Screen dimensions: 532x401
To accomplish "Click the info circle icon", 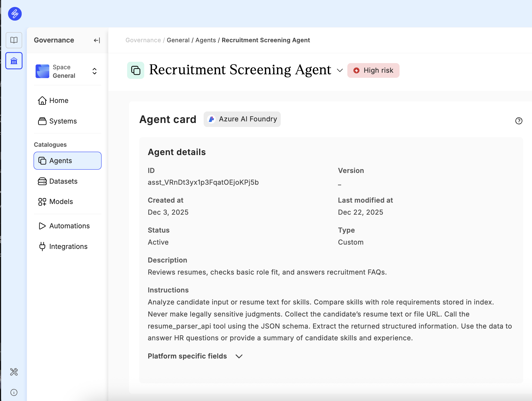I will click(x=14, y=392).
